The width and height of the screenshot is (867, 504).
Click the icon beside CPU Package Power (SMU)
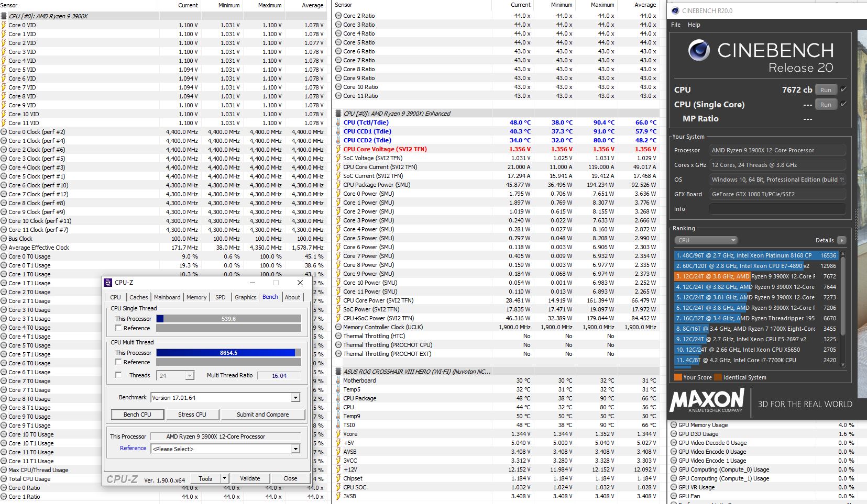pyautogui.click(x=338, y=185)
